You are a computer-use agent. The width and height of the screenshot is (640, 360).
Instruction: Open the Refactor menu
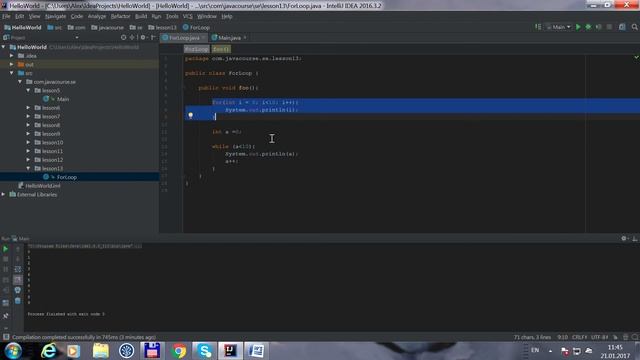click(120, 16)
